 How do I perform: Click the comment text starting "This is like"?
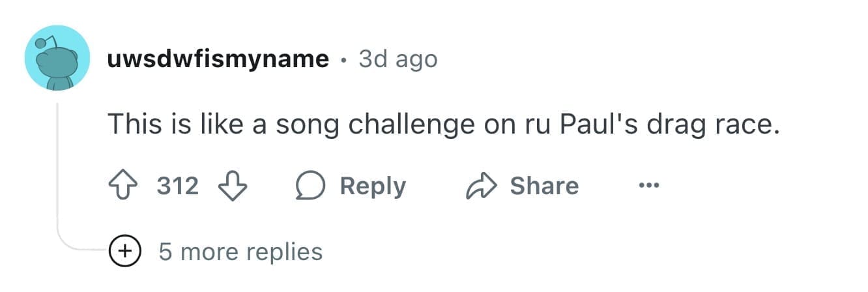tap(443, 124)
